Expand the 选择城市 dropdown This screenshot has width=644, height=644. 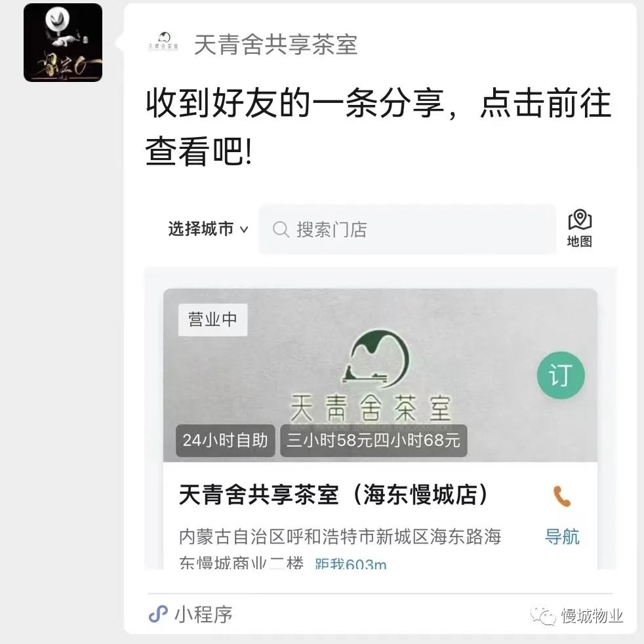coord(209,229)
